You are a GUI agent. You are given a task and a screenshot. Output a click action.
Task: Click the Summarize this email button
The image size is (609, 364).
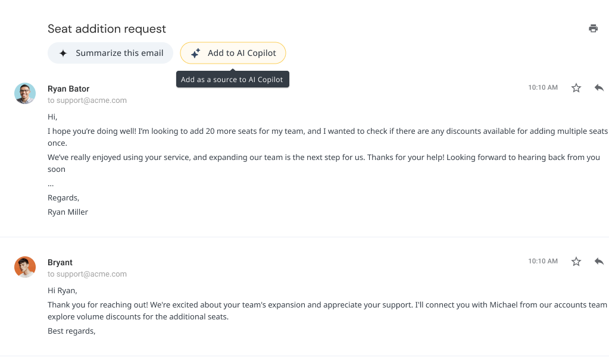[110, 53]
